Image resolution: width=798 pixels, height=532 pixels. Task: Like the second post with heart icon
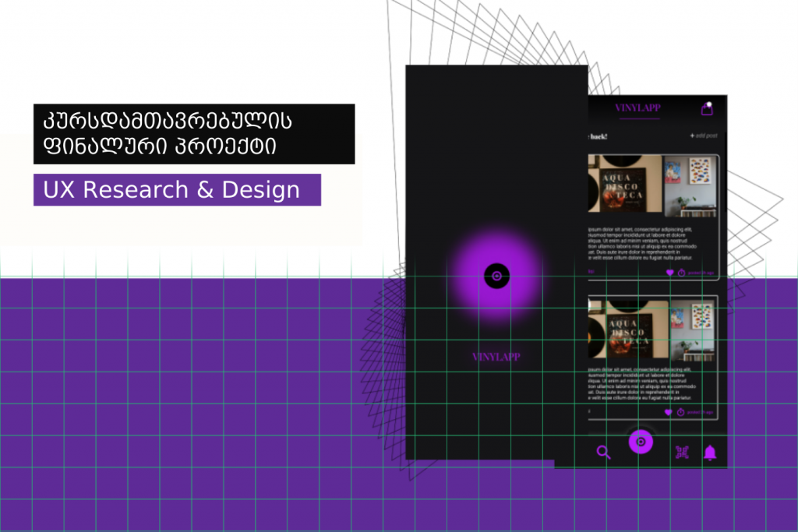tap(668, 412)
